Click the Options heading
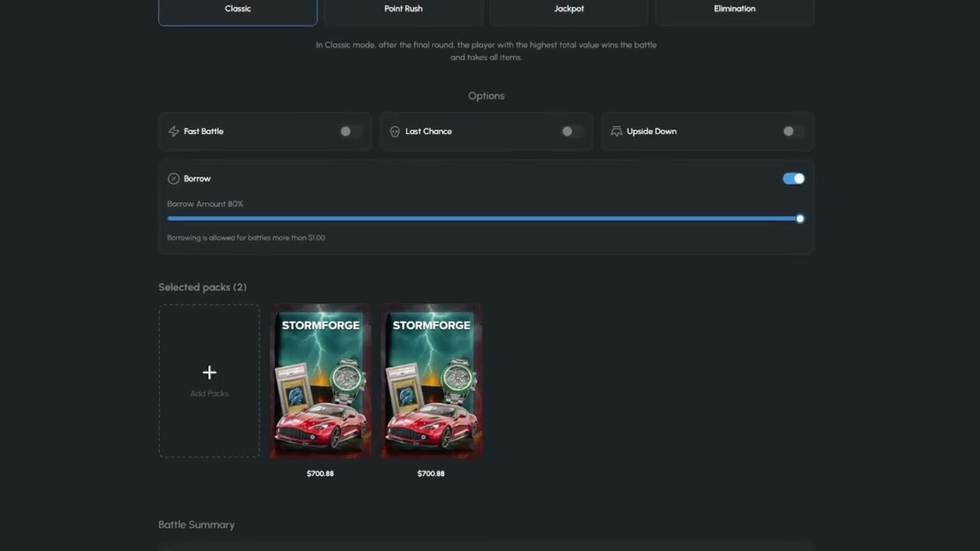The height and width of the screenshot is (551, 980). [x=486, y=96]
